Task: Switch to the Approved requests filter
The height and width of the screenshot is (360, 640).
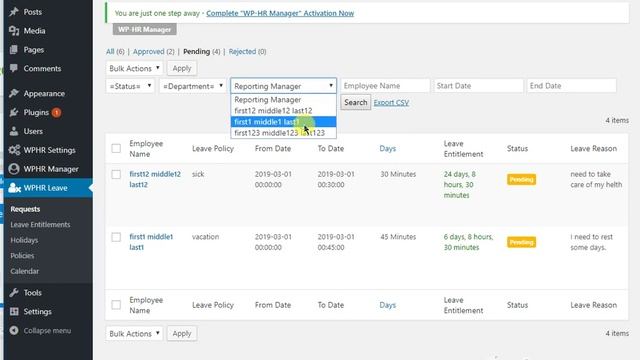Action: pos(149,51)
